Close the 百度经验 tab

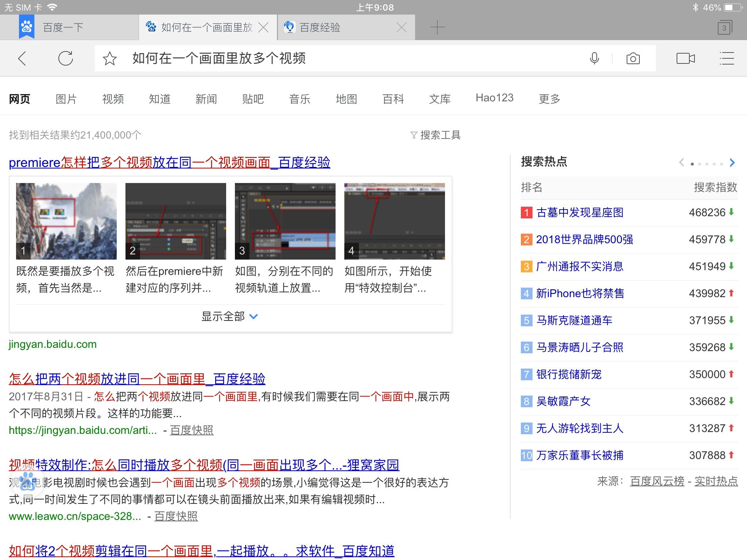click(402, 27)
